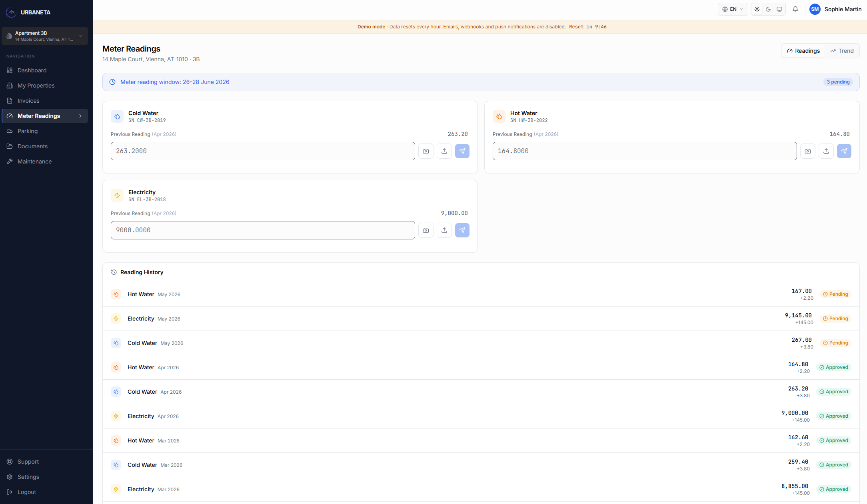
Task: Open Settings in the sidebar
Action: [x=45, y=477]
